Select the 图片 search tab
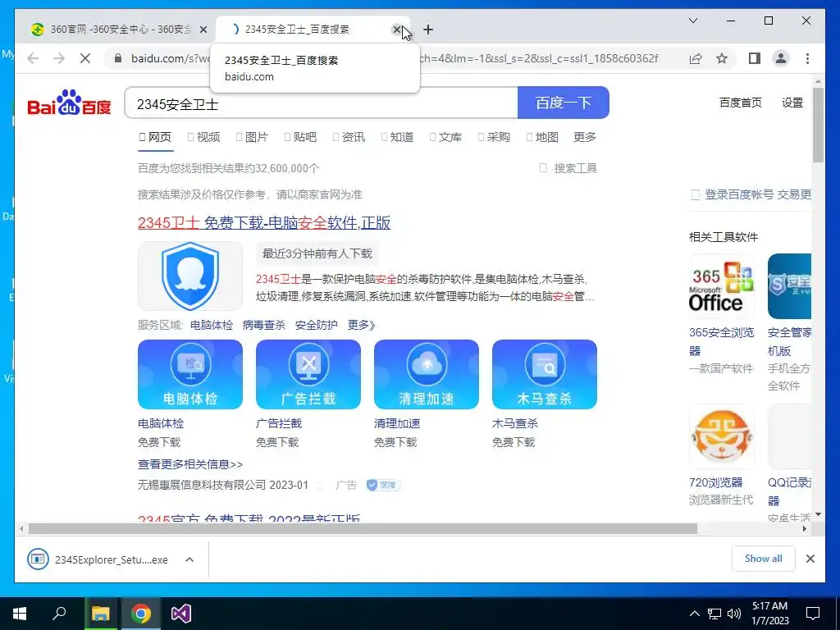840x630 pixels. 252,137
